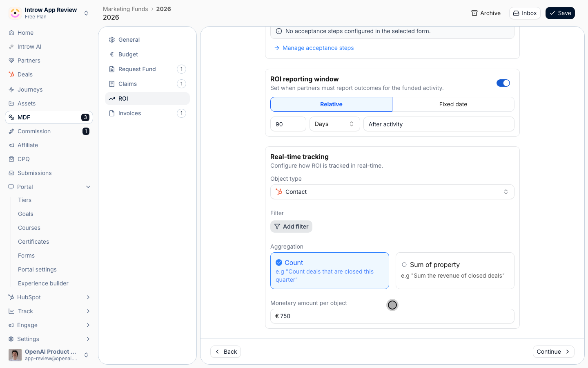
Task: Open Home via its house icon
Action: [11, 33]
